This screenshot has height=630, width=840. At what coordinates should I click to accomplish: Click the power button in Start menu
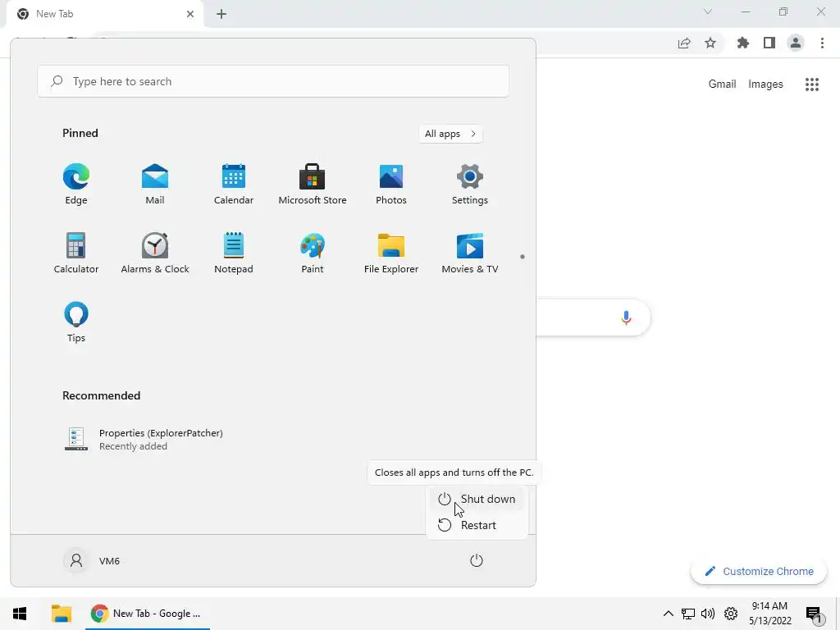477,561
